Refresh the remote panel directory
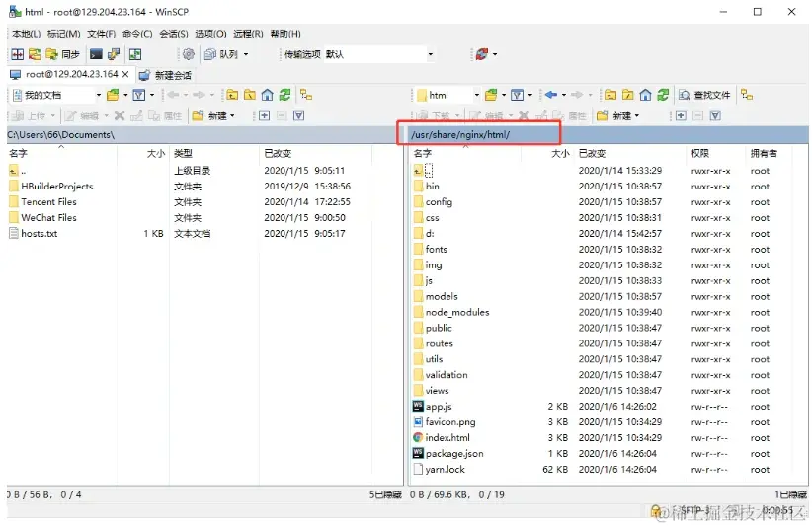812x529 pixels. (x=663, y=96)
